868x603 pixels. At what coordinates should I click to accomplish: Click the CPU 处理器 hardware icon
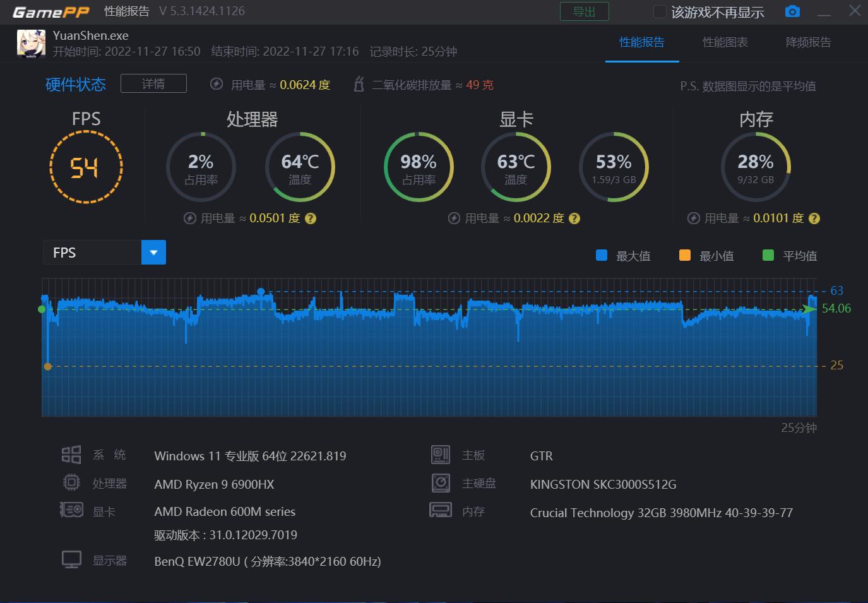[x=71, y=482]
